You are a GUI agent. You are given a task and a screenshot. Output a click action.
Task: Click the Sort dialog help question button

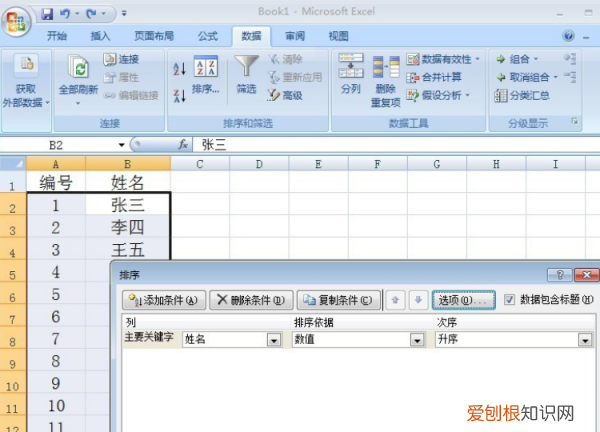pos(560,275)
